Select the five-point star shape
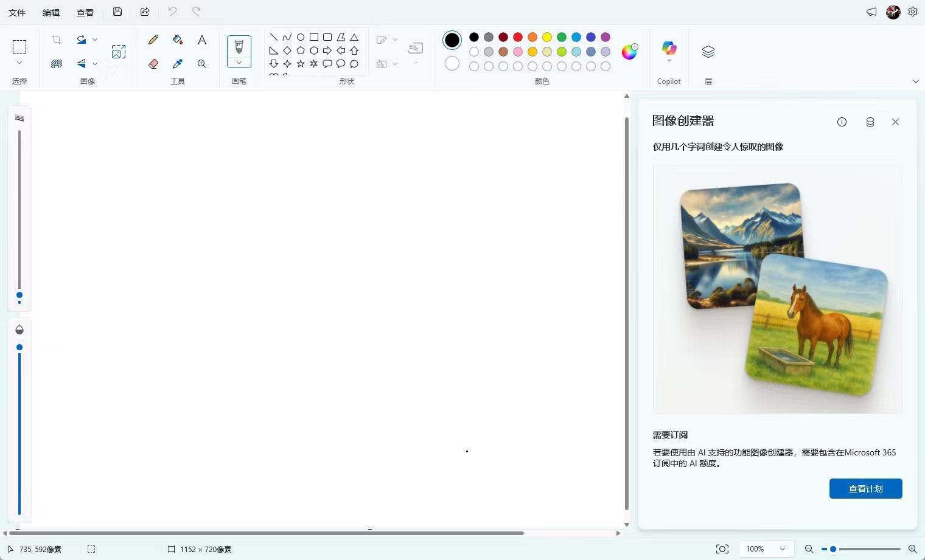925x560 pixels. (301, 64)
